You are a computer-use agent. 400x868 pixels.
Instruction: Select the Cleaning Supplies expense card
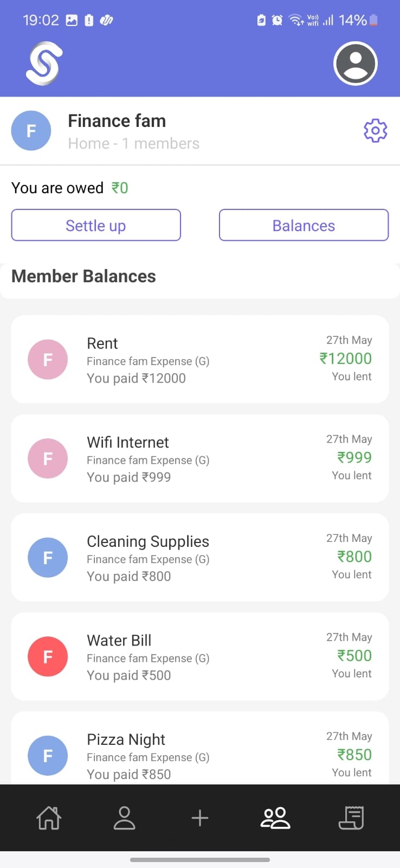coord(200,557)
